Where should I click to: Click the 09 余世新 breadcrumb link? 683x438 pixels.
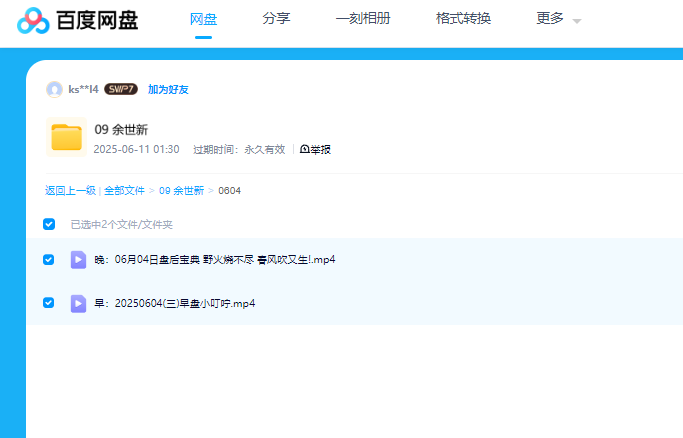click(x=181, y=190)
